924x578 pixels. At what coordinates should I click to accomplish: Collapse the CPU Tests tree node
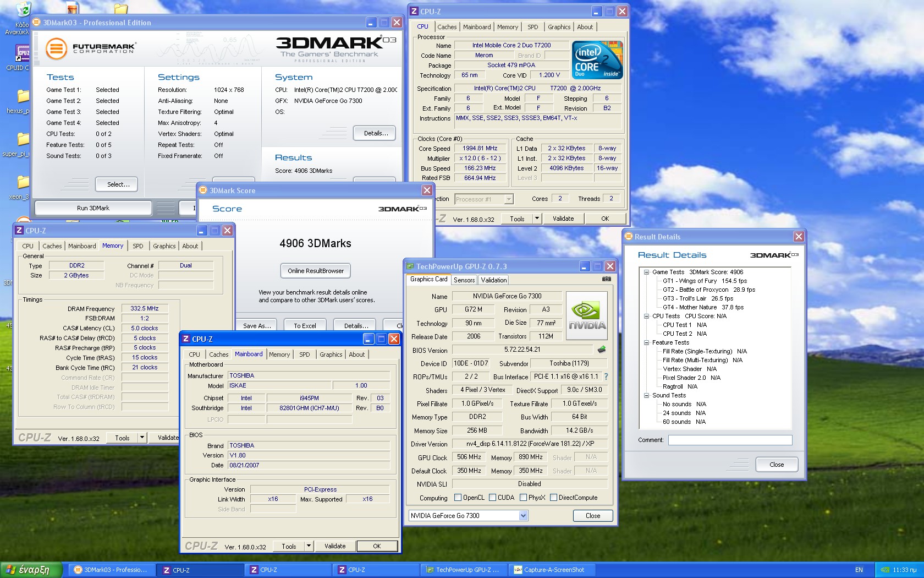click(647, 316)
